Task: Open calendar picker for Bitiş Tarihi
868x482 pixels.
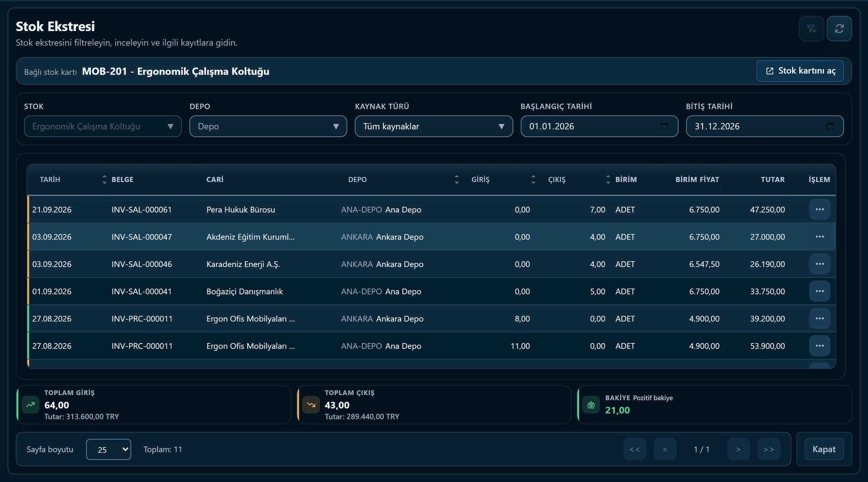Action: (830, 126)
